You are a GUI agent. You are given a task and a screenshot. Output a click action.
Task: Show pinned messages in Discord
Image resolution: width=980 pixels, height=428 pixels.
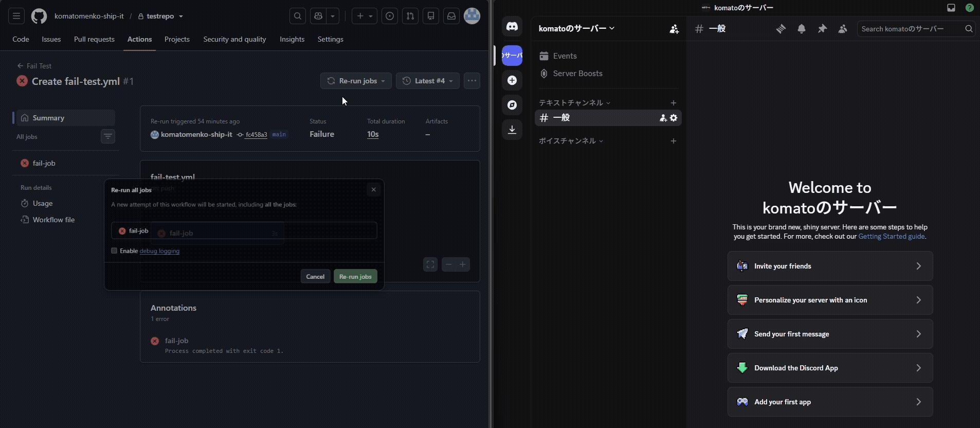pos(822,29)
